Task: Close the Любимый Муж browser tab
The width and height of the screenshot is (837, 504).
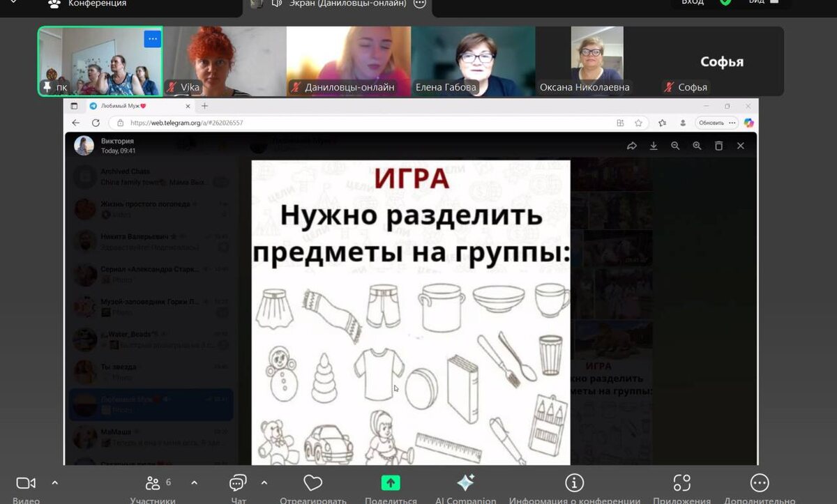Action: (188, 106)
